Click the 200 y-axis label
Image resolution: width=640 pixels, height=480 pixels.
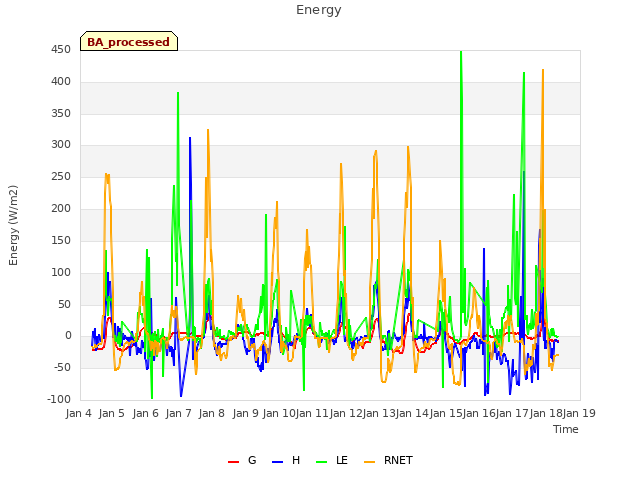(x=61, y=209)
